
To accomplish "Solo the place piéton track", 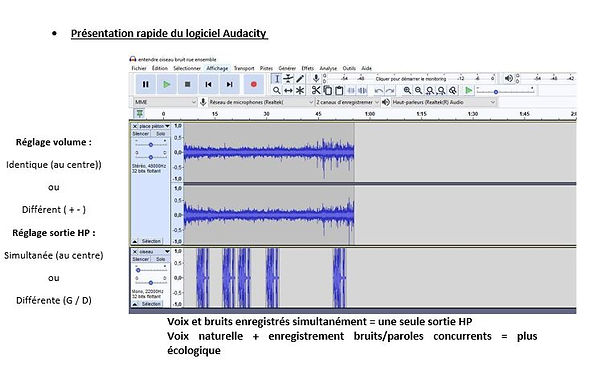I will (x=160, y=134).
